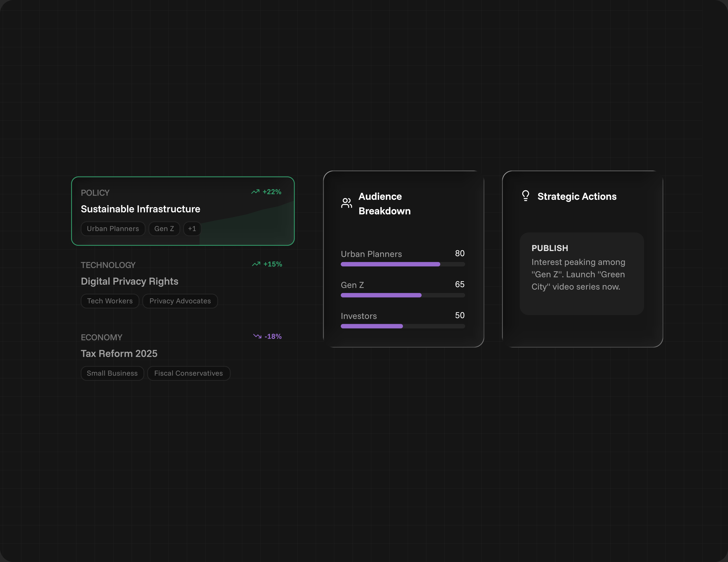Click the Strategic Actions lightbulb icon
Viewport: 728px width, 562px height.
tap(525, 196)
